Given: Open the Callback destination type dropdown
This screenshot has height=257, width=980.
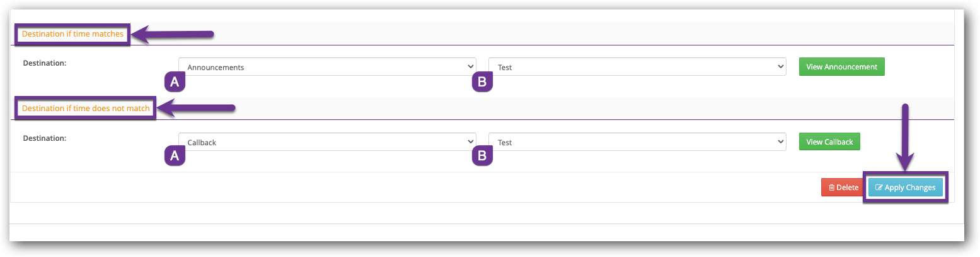Looking at the screenshot, I should [328, 142].
